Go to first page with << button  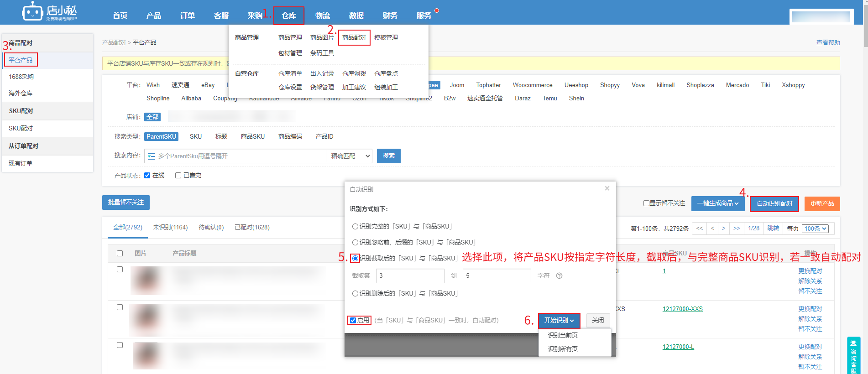coord(700,229)
